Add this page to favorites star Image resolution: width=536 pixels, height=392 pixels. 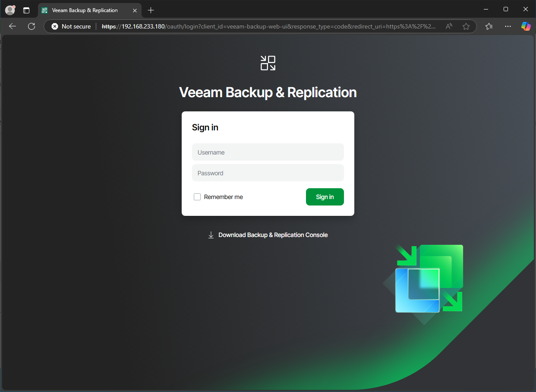tap(466, 26)
